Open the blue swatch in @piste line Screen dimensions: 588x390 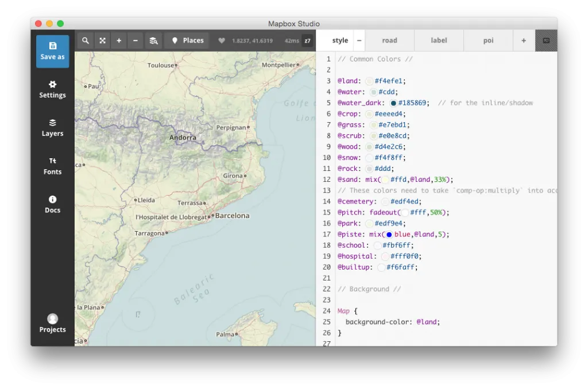coord(389,235)
